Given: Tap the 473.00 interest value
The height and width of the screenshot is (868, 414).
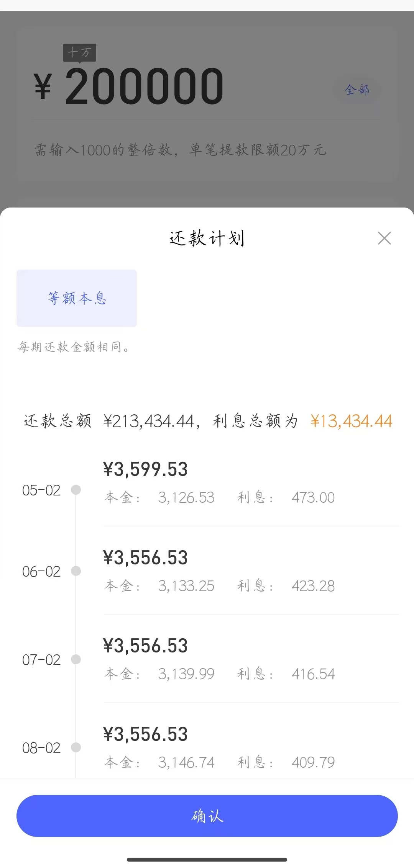Looking at the screenshot, I should coord(313,498).
